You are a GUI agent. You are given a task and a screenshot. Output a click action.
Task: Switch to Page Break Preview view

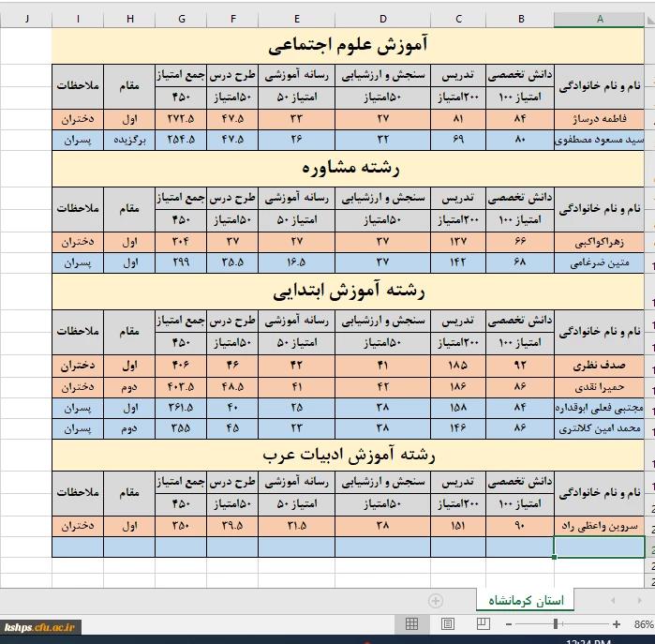coord(484,624)
